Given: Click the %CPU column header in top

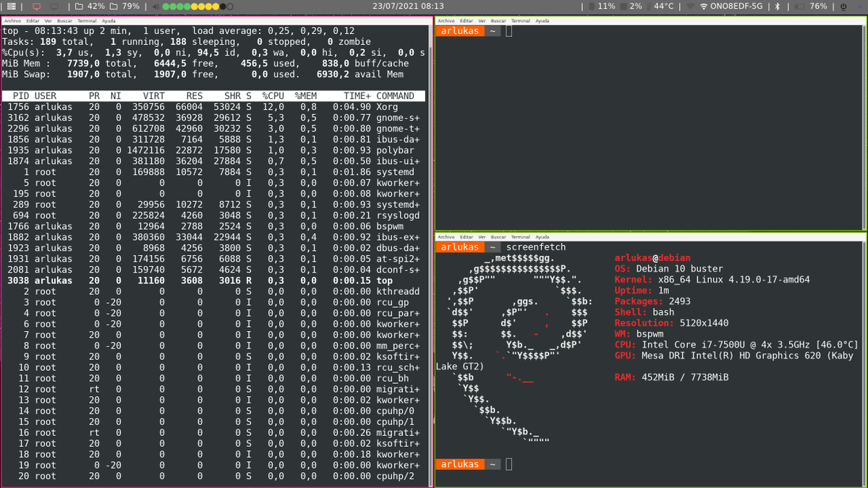Looking at the screenshot, I should (273, 96).
